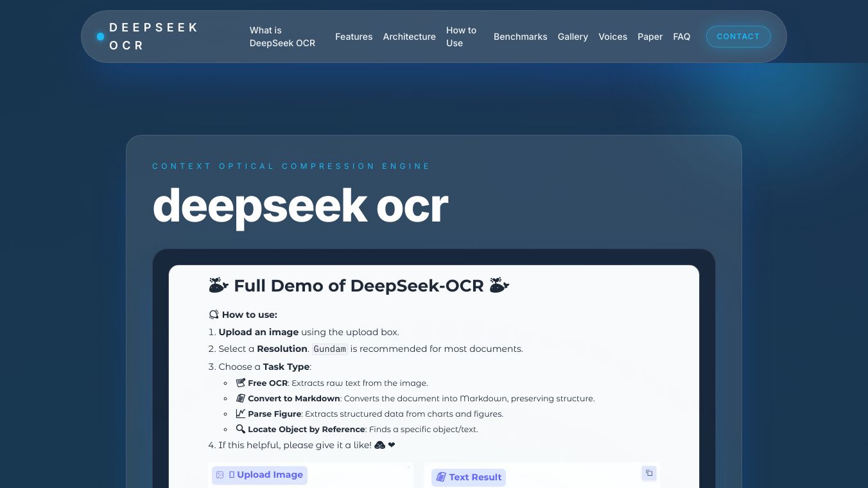The width and height of the screenshot is (868, 488).
Task: Click the 'Free OCR' bullet text
Action: coord(338,383)
